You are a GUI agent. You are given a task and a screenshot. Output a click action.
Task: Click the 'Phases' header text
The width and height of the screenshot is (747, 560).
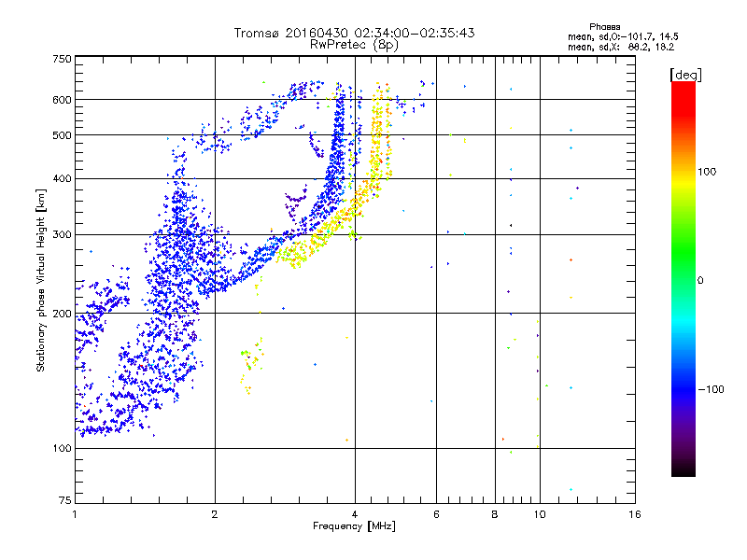[604, 27]
